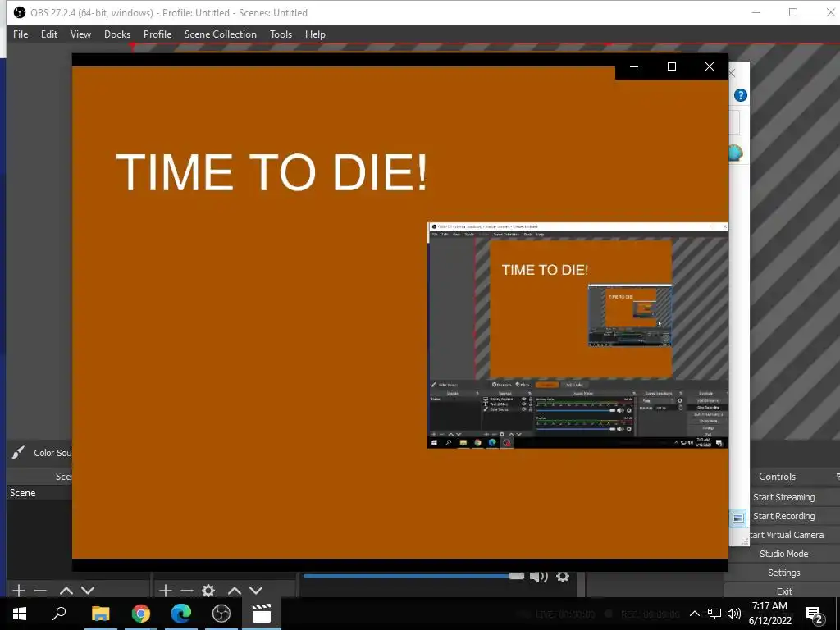
Task: Remove selected scene with the minus icon
Action: click(x=40, y=591)
